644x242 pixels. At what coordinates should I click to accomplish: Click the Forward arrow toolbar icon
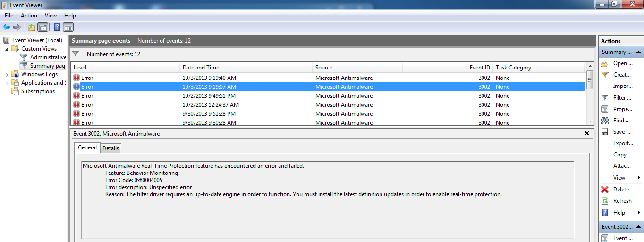click(17, 27)
